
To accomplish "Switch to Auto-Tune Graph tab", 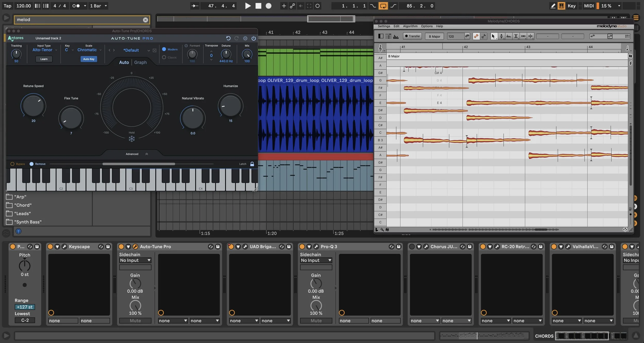I will coord(140,62).
